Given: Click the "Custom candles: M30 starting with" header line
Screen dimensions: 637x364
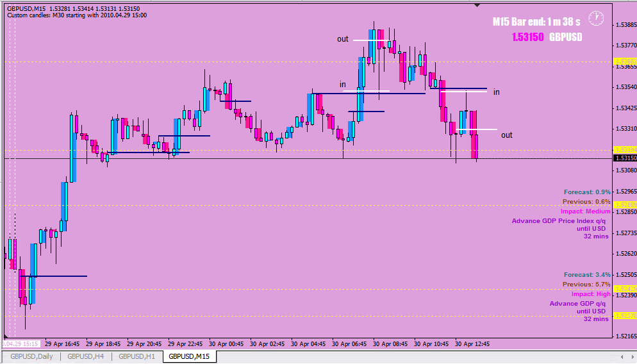Looking at the screenshot, I should pos(77,15).
